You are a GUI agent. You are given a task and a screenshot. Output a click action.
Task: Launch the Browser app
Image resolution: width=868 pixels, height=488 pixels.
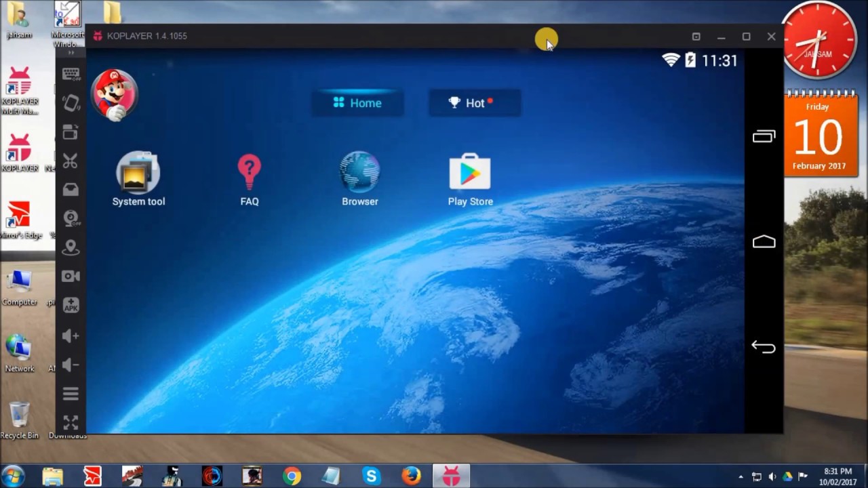pyautogui.click(x=360, y=179)
